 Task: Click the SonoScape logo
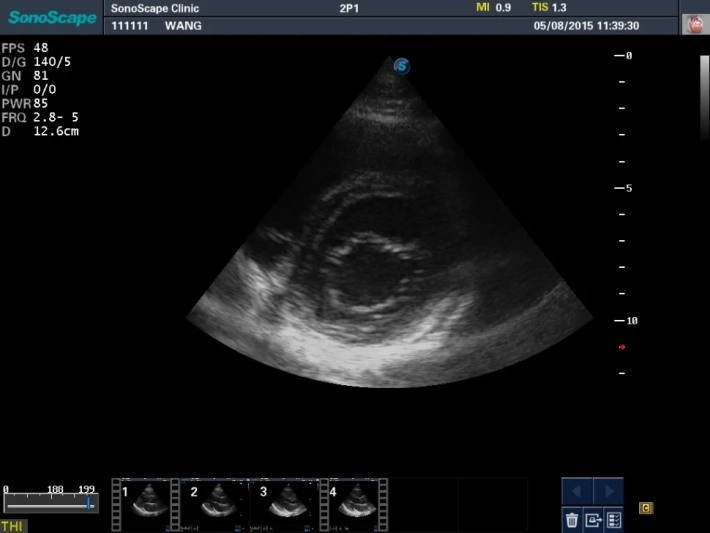tap(52, 18)
